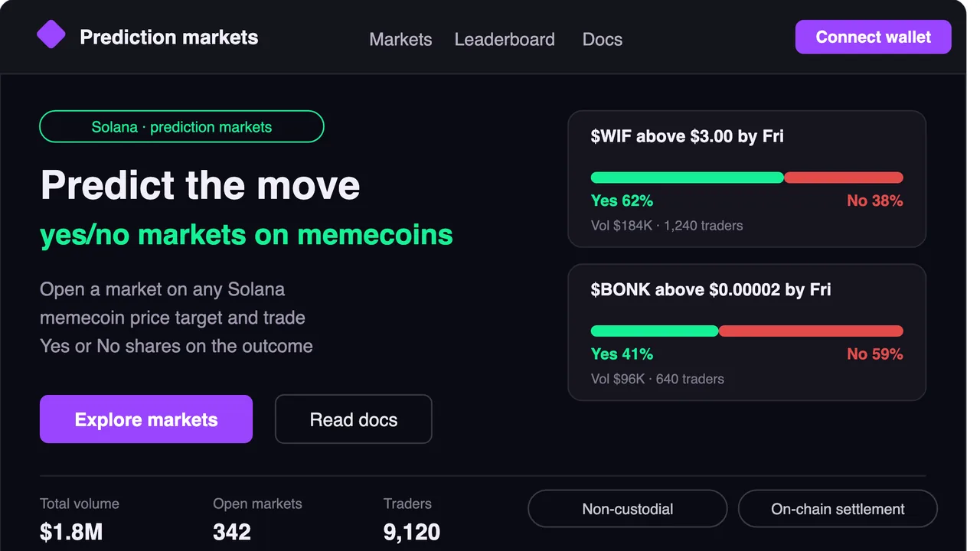Click the Open markets label
980x551 pixels.
[x=257, y=504]
